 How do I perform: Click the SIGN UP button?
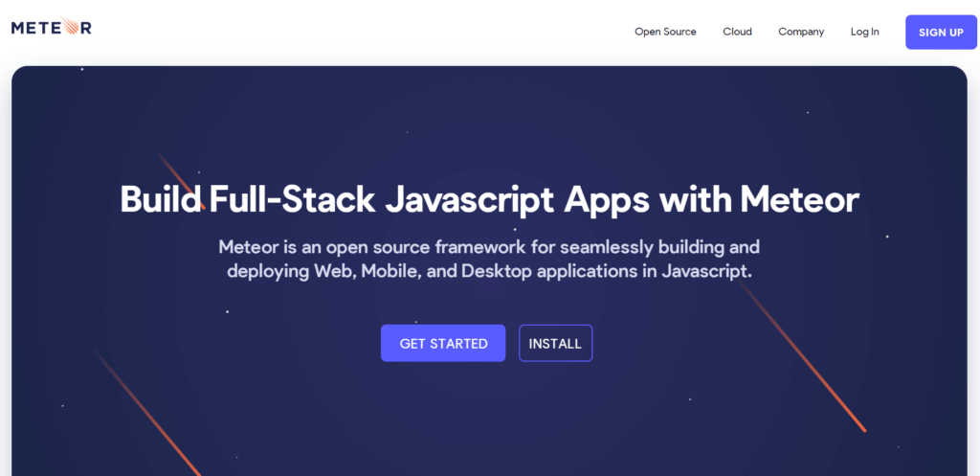point(941,33)
